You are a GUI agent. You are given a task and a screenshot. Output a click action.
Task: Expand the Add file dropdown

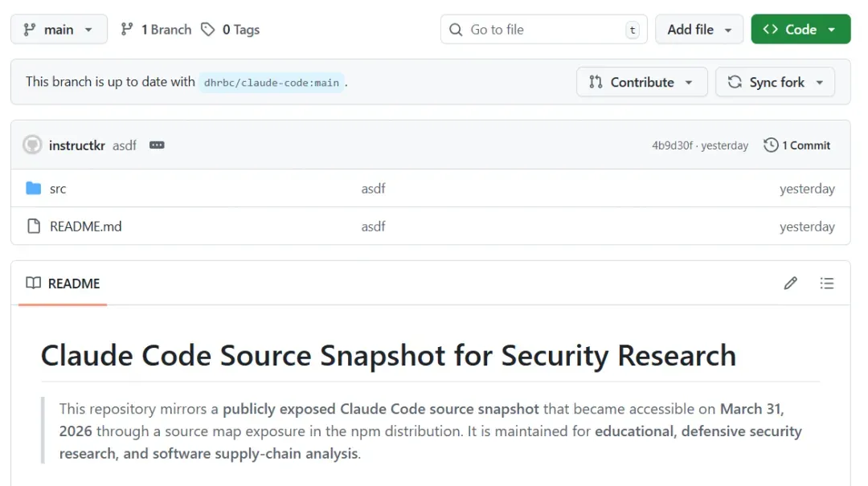pos(699,30)
